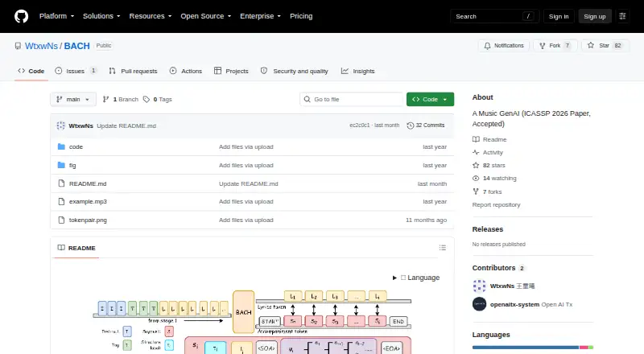Image resolution: width=644 pixels, height=354 pixels.
Task: Click the Notifications bell button
Action: click(504, 46)
